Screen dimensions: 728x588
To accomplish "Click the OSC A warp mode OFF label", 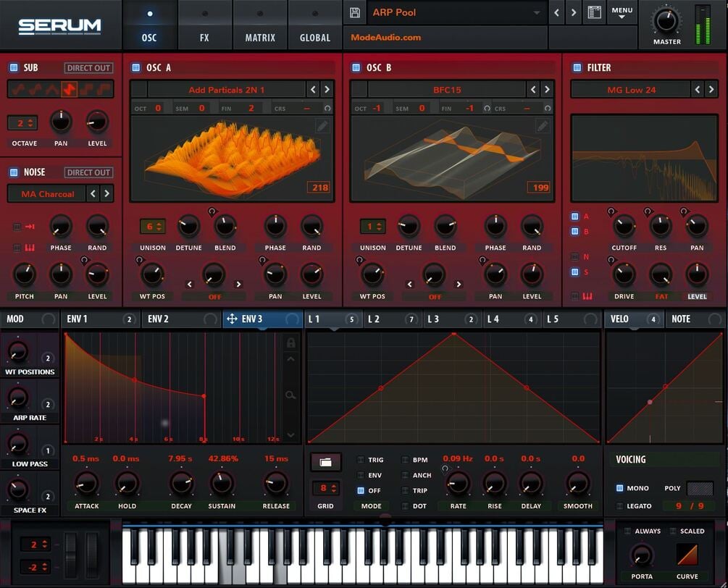I will click(x=214, y=297).
